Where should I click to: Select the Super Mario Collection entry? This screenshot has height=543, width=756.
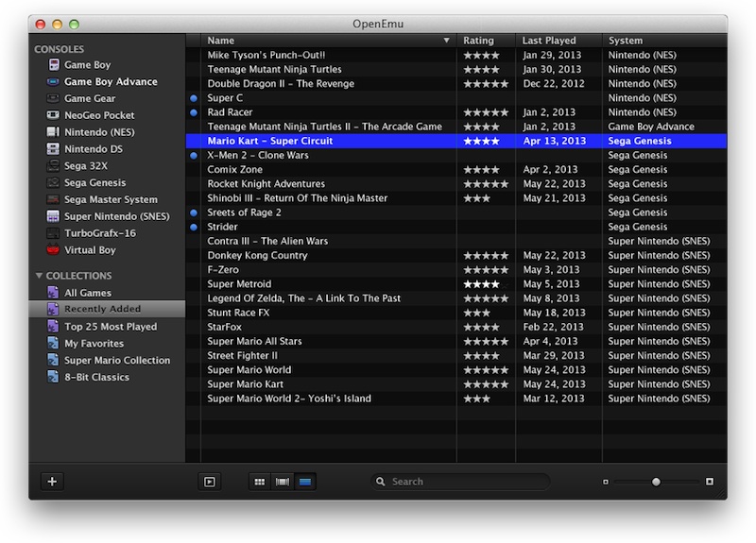click(116, 361)
